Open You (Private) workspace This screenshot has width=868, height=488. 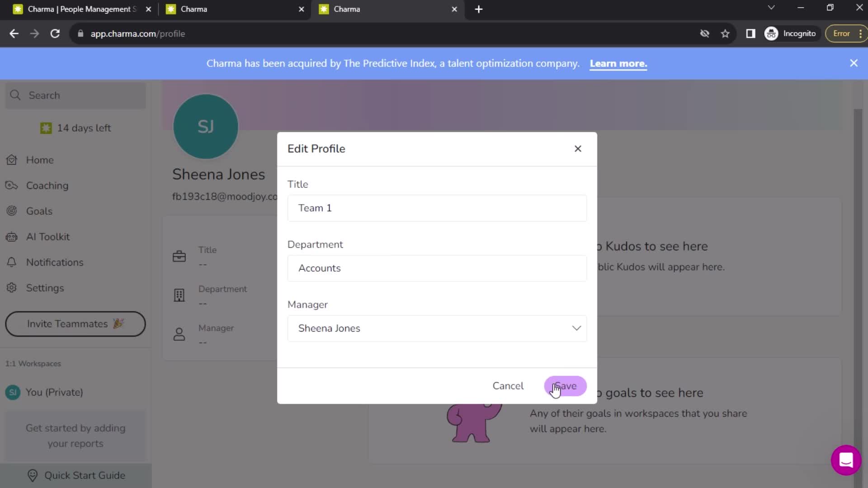[54, 392]
